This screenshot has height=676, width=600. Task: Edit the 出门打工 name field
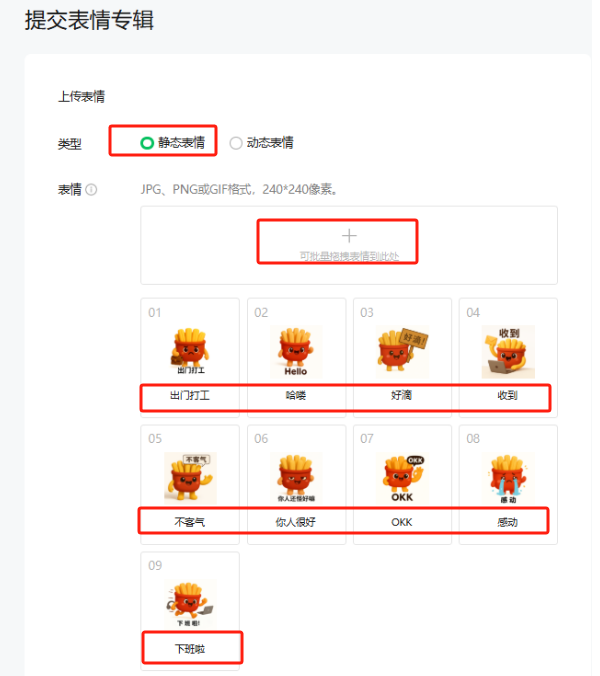click(190, 395)
